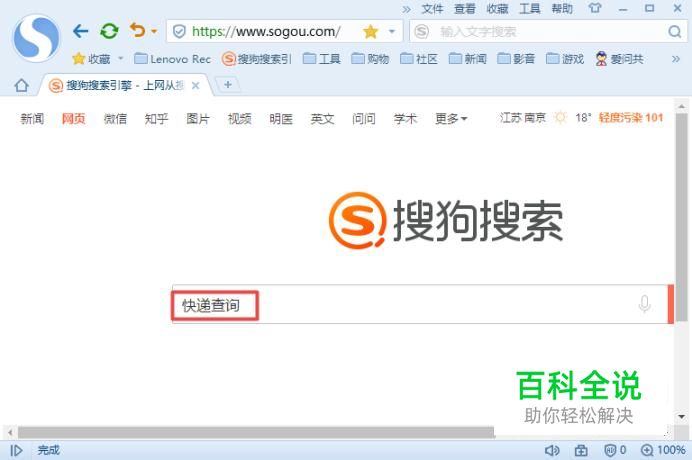692x460 pixels.
Task: Go to 学术 search
Action: tap(405, 118)
